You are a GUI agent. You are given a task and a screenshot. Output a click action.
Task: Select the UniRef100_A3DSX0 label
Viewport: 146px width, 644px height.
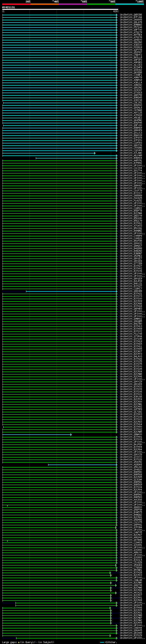click(x=131, y=45)
